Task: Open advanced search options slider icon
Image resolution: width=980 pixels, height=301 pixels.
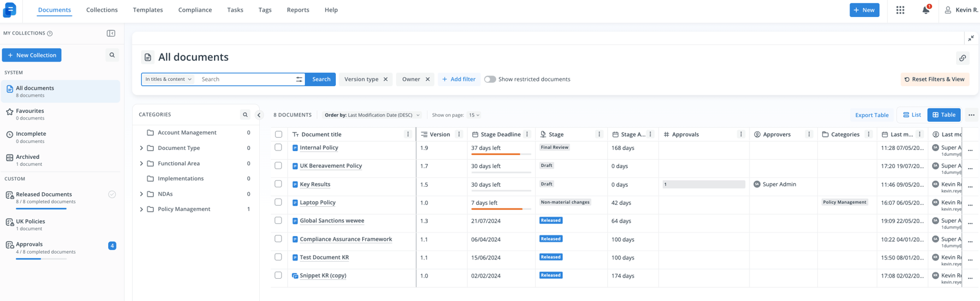Action: point(299,79)
